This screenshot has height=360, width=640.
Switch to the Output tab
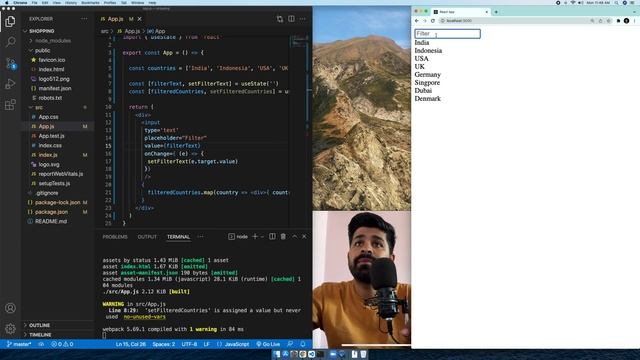147,237
